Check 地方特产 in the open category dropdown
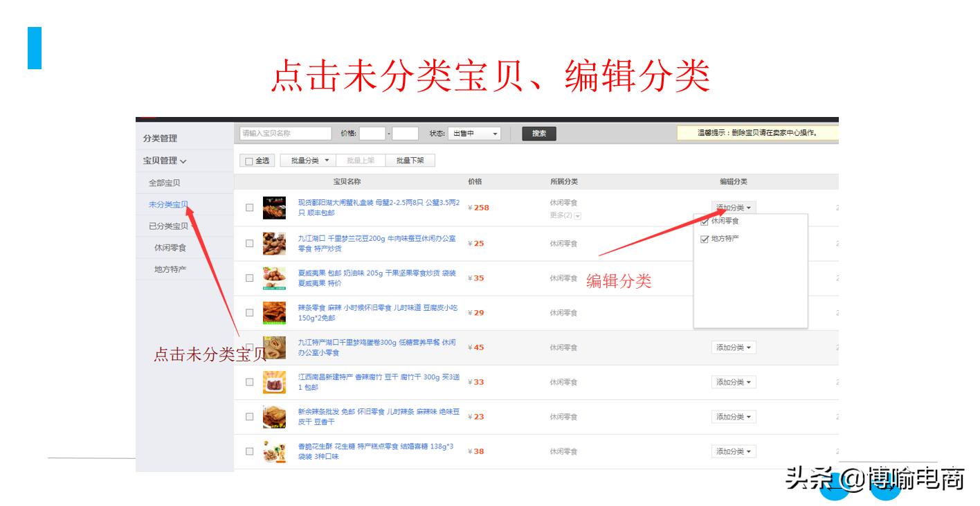Viewport: 980px width, 506px height. 705,238
